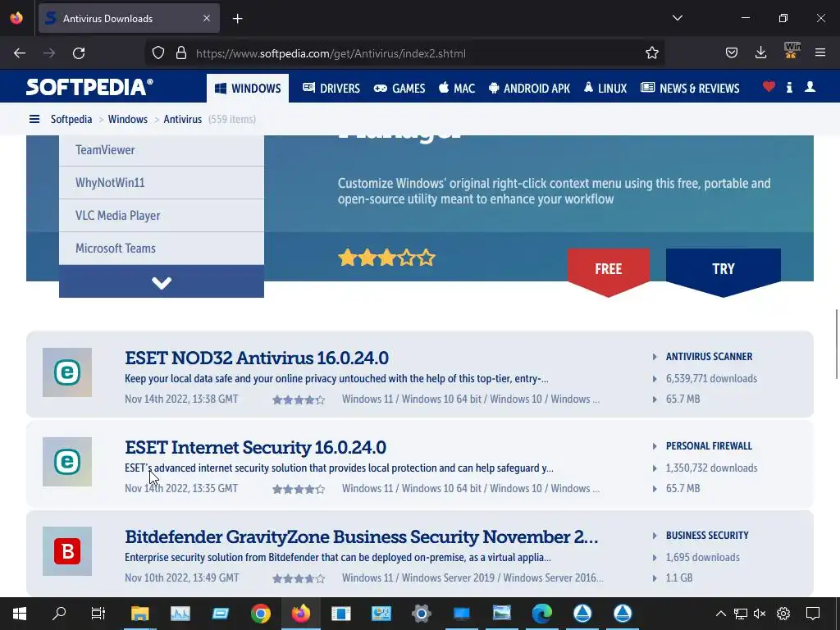The height and width of the screenshot is (630, 840).
Task: Click '6,539,771 downloads' text
Action: (x=711, y=379)
